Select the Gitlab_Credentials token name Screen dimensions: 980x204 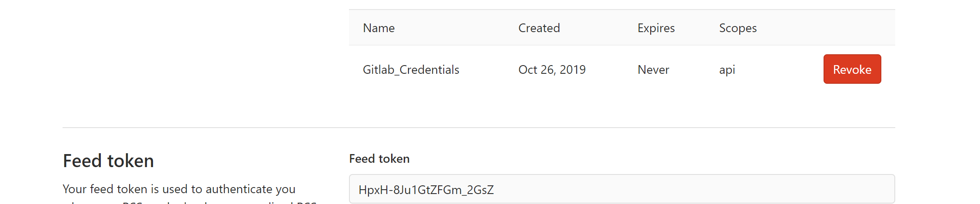click(411, 70)
